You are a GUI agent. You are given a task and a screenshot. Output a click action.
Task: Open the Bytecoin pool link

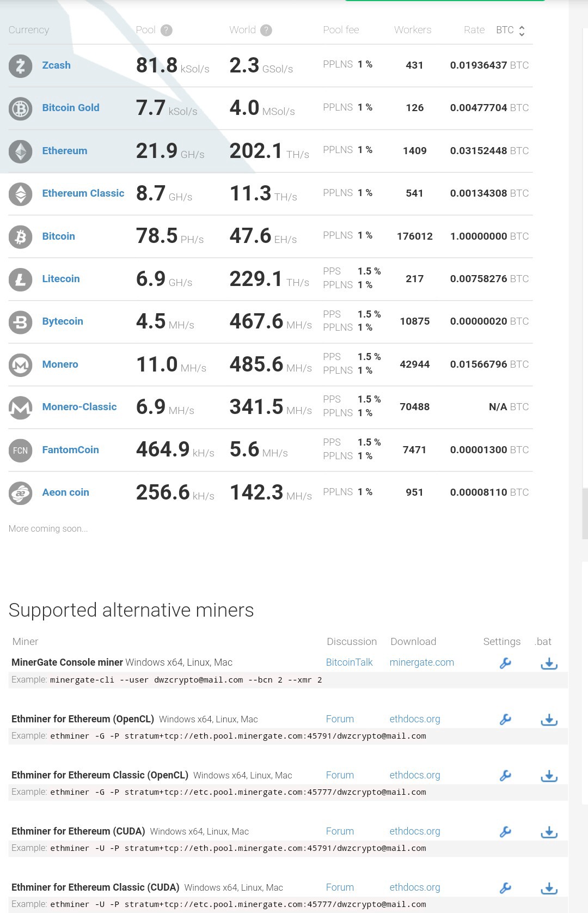coord(63,321)
